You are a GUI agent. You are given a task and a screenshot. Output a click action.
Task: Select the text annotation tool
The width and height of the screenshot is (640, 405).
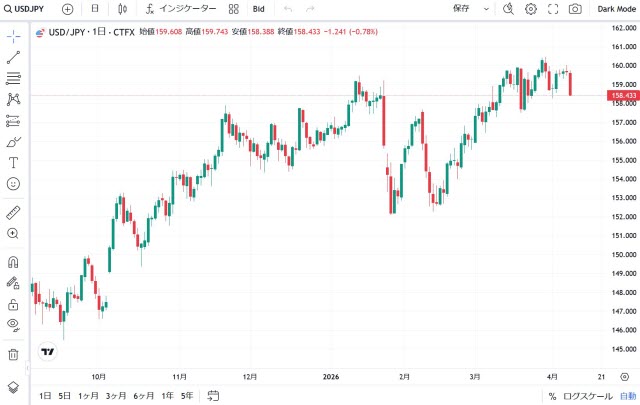(x=14, y=162)
